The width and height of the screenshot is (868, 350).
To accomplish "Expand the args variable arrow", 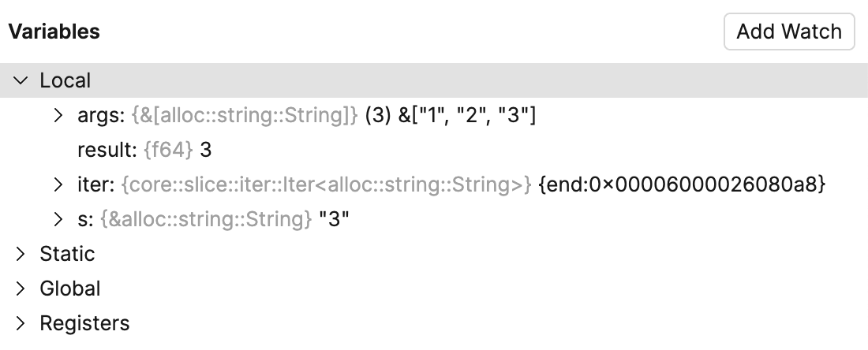I will [58, 115].
